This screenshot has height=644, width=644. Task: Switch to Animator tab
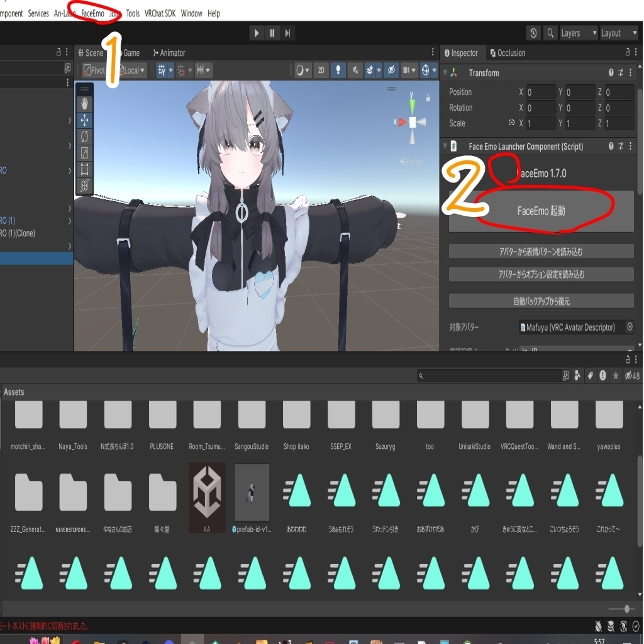click(x=169, y=53)
